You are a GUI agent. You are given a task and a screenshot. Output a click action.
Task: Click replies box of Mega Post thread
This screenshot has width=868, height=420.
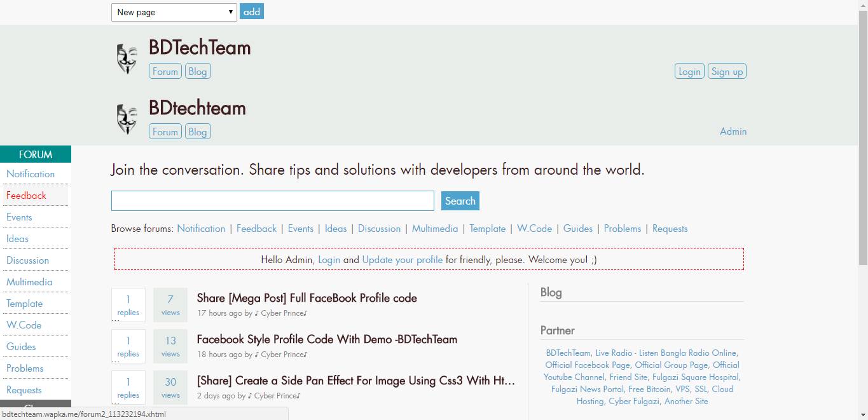[x=128, y=305]
